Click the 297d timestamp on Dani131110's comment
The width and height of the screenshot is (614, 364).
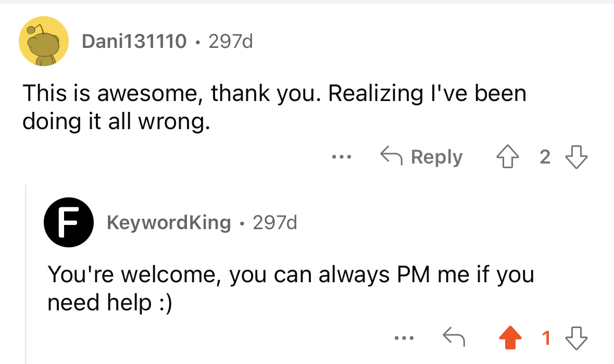point(231,41)
